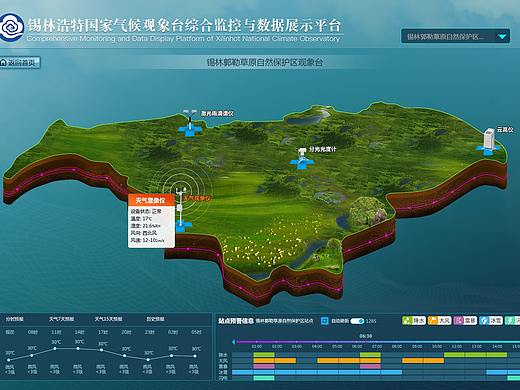Select the 激光雨滴谱仪 device icon on the map
The image size is (520, 390).
(190, 123)
